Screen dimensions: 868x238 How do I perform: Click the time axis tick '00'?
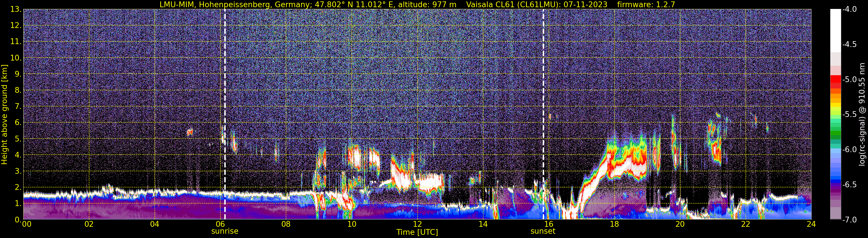[x=26, y=224]
